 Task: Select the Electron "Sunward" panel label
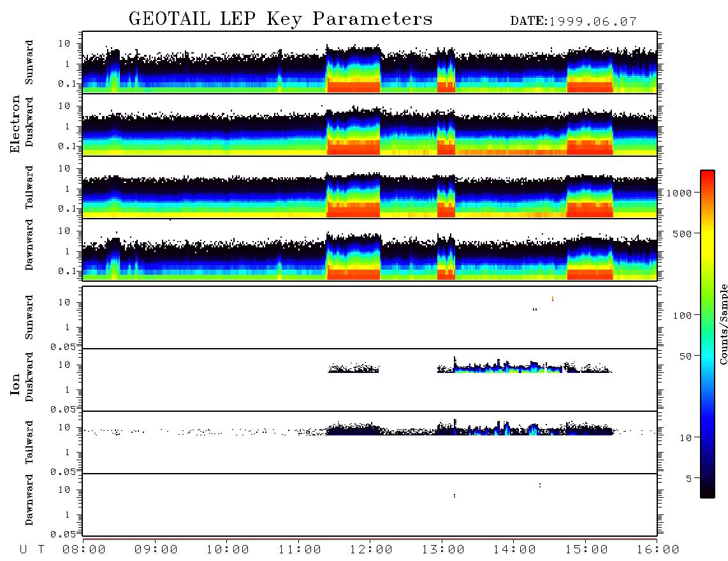click(29, 62)
